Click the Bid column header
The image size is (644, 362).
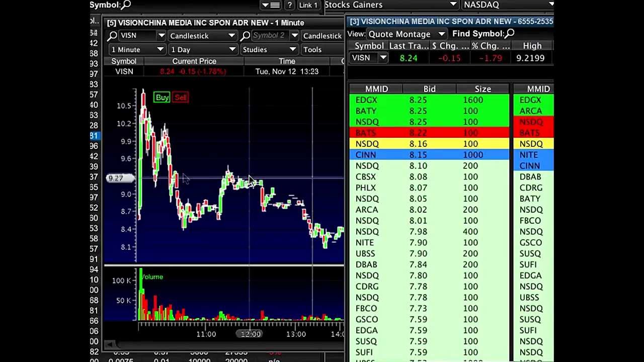[x=429, y=89]
